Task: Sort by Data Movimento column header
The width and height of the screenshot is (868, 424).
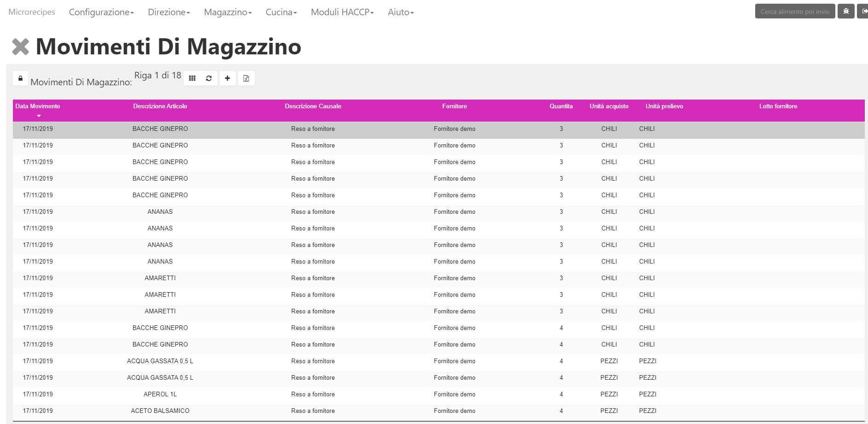Action: [x=38, y=106]
